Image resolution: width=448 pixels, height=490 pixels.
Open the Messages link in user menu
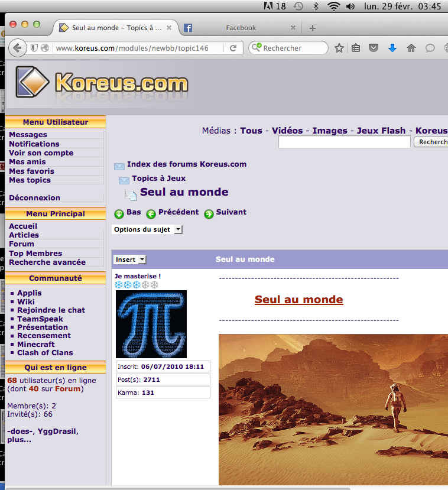(x=28, y=135)
